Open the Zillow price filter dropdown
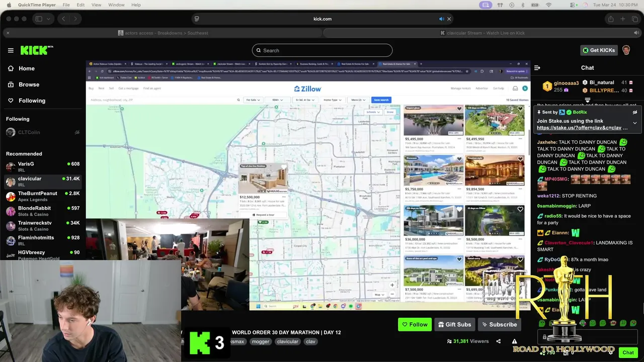This screenshot has height=362, width=644. (x=277, y=100)
